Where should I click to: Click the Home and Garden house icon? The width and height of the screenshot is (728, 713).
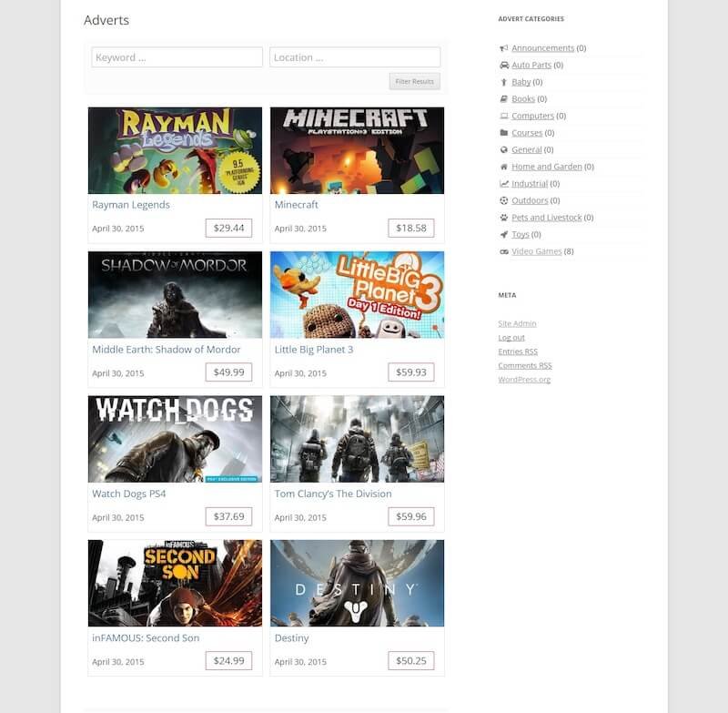click(504, 167)
